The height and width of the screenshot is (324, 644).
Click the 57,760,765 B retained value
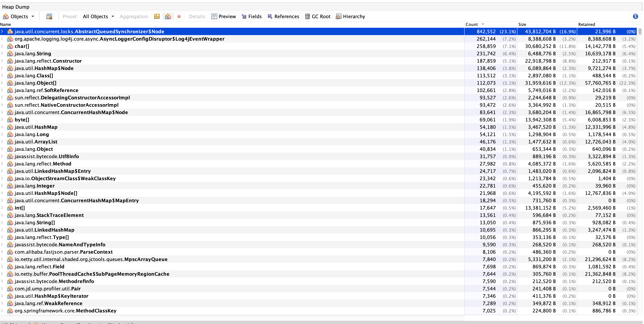pos(600,83)
